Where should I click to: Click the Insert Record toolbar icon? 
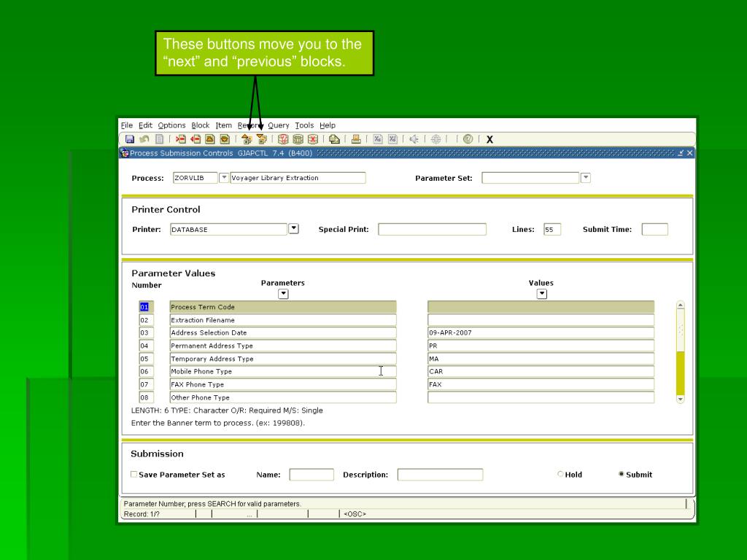point(181,139)
